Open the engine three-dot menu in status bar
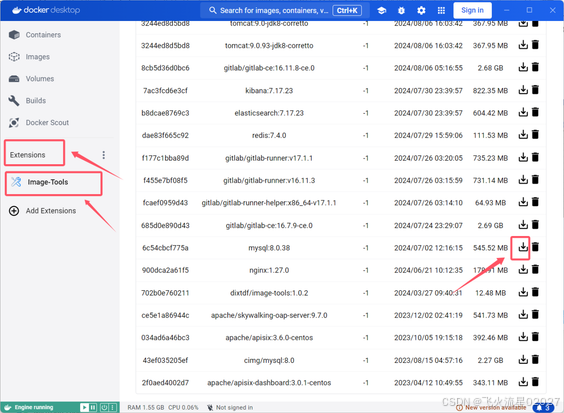 point(113,407)
